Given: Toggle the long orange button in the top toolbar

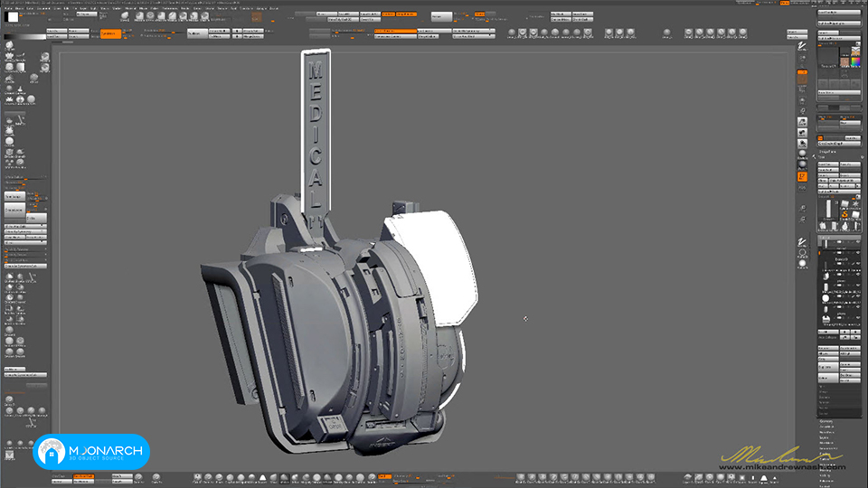Looking at the screenshot, I should click(x=395, y=31).
